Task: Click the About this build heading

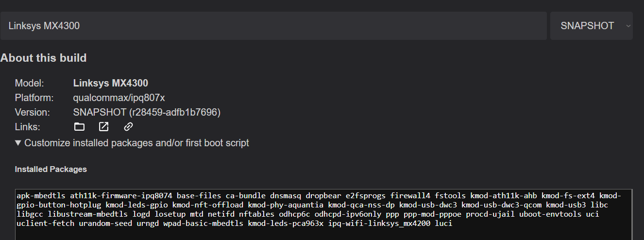Action: point(43,58)
